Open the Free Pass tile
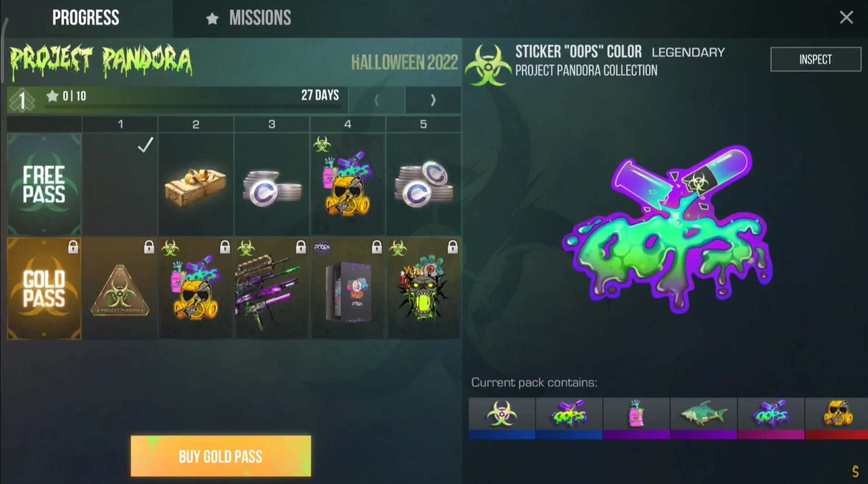Viewport: 868px width, 484px height. (x=44, y=184)
